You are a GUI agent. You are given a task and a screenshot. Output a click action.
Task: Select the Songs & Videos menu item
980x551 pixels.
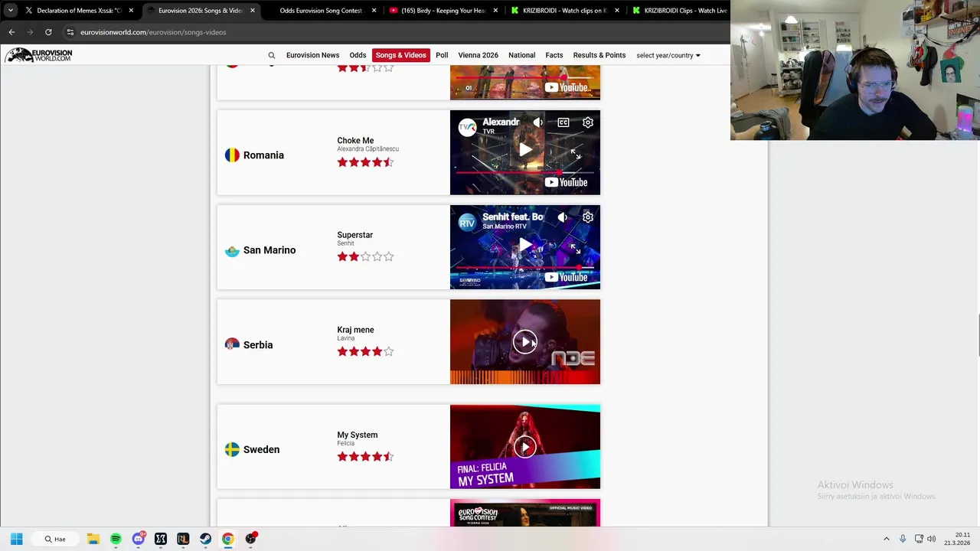pyautogui.click(x=400, y=55)
